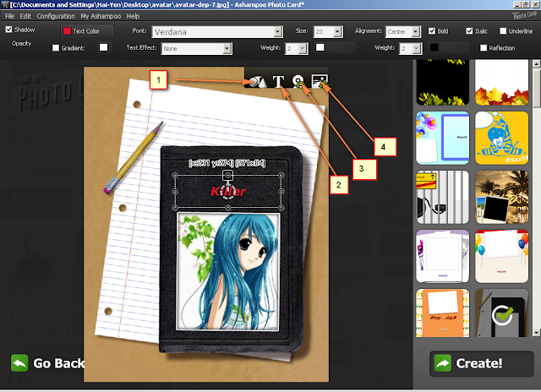Select the paint/effects tool icon on canvas toolbar

tap(257, 82)
